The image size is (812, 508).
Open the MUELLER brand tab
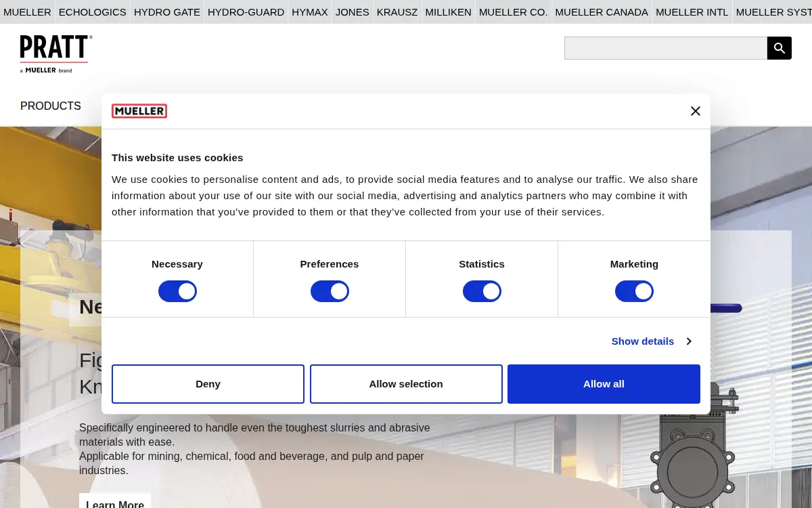[27, 12]
